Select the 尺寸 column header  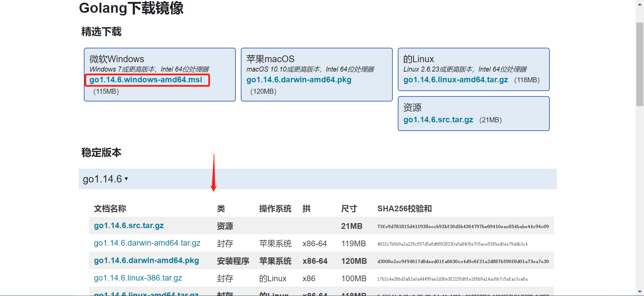[x=349, y=209]
